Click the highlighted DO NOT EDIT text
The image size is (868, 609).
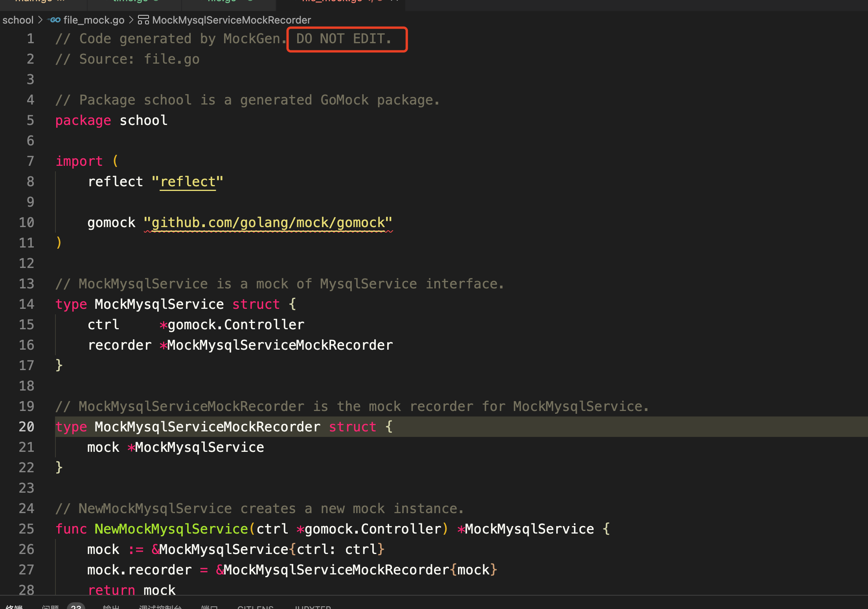click(344, 39)
